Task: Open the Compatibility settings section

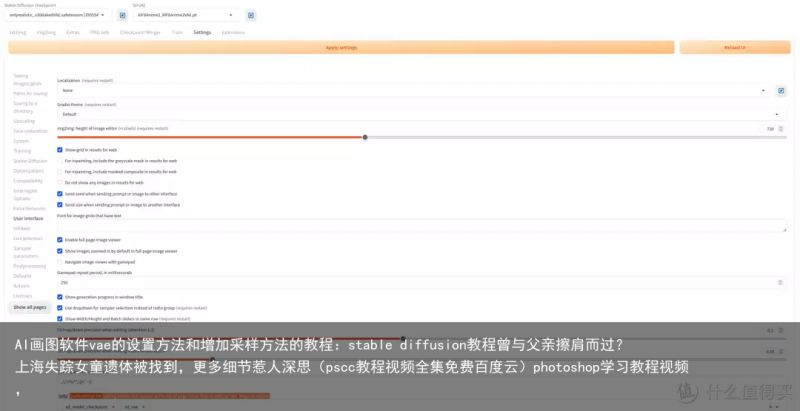Action: tap(28, 181)
